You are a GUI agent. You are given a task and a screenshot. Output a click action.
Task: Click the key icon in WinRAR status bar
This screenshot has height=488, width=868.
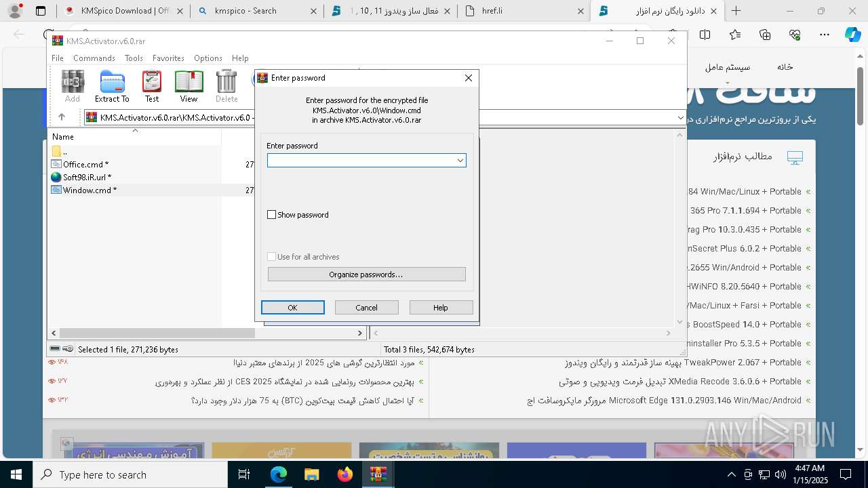click(68, 349)
